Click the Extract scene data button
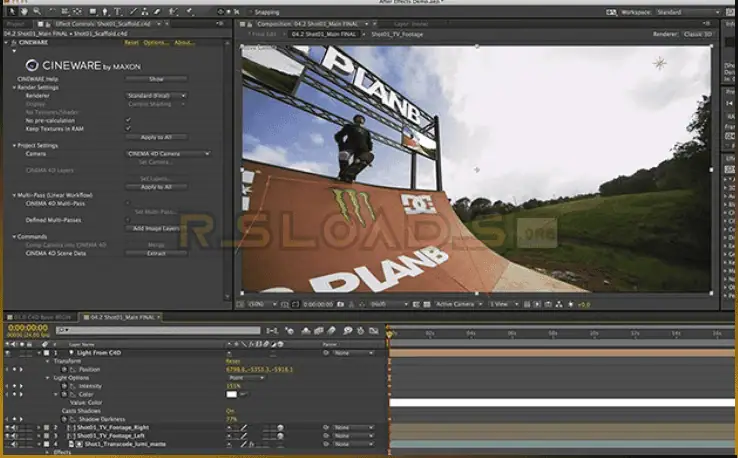Viewport: 738px width, 458px height. pos(156,253)
